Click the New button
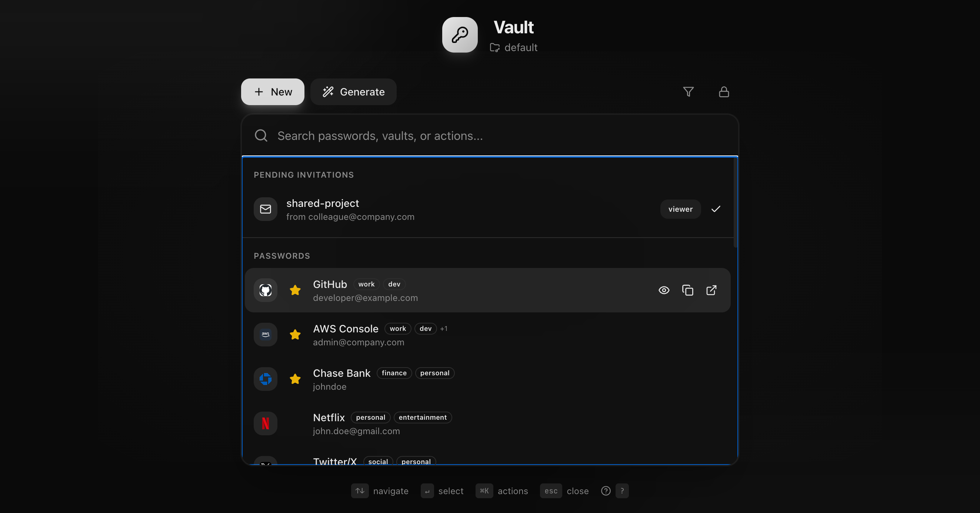Screen dimensions: 980x513 tap(272, 92)
